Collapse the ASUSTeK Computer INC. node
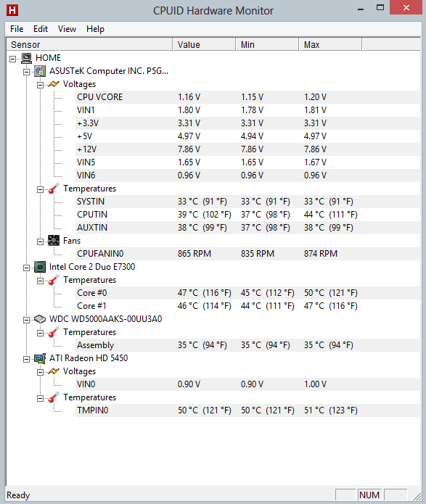The width and height of the screenshot is (426, 504). [x=26, y=72]
